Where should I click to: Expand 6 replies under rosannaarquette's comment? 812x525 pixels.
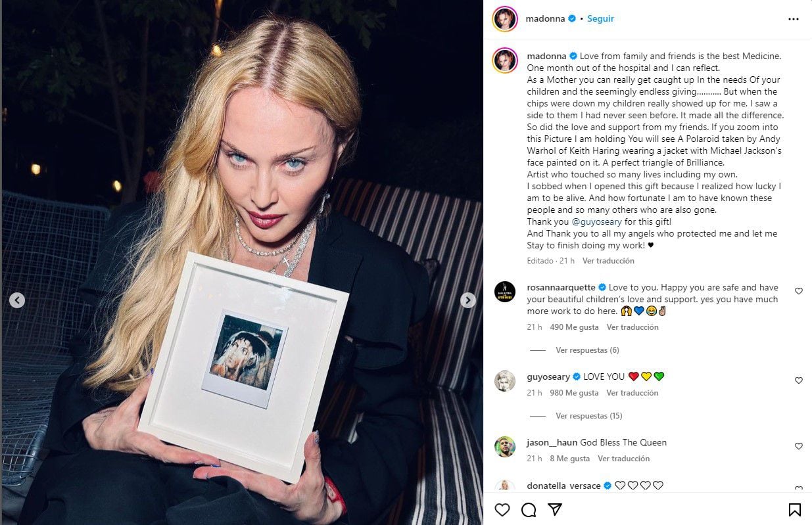pyautogui.click(x=587, y=350)
